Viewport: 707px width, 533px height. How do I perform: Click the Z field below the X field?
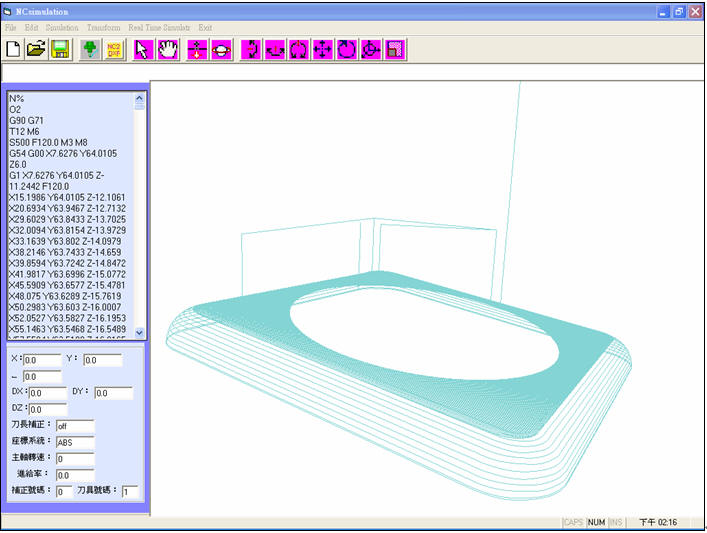[x=42, y=377]
